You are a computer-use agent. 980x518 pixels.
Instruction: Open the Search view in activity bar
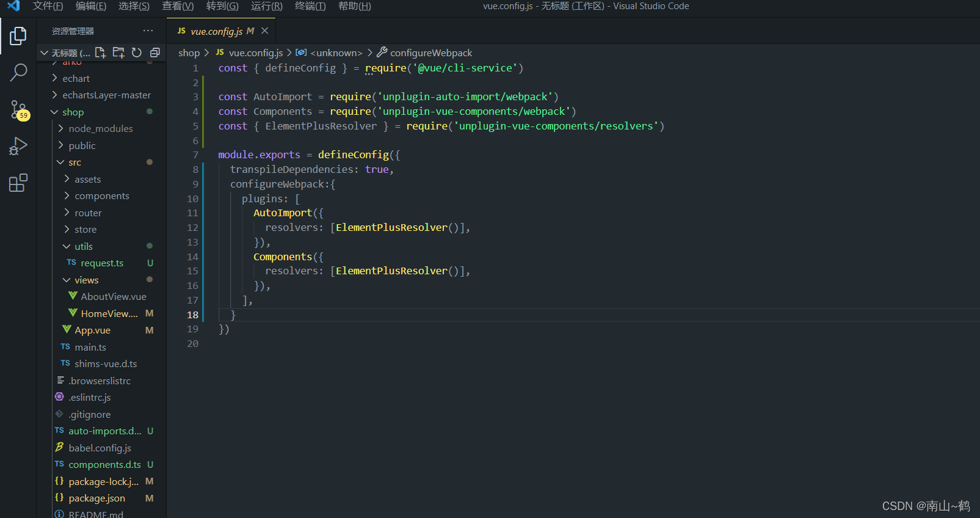(18, 73)
